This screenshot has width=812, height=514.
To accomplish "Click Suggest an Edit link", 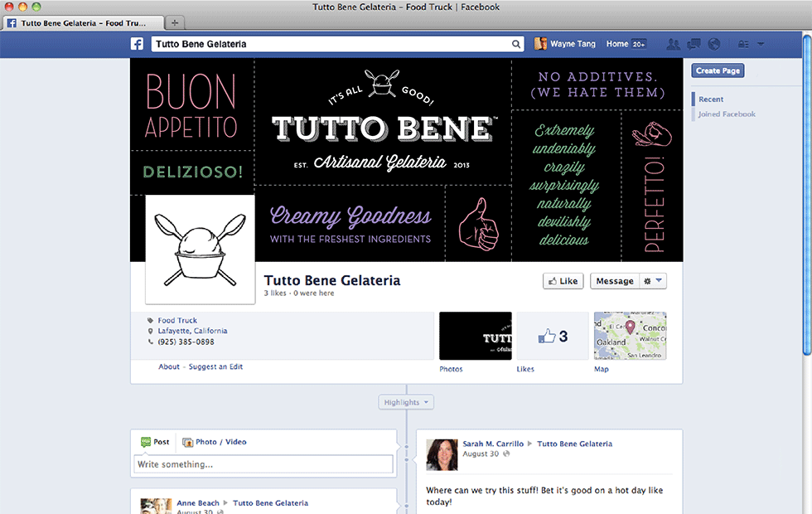I will [x=215, y=366].
